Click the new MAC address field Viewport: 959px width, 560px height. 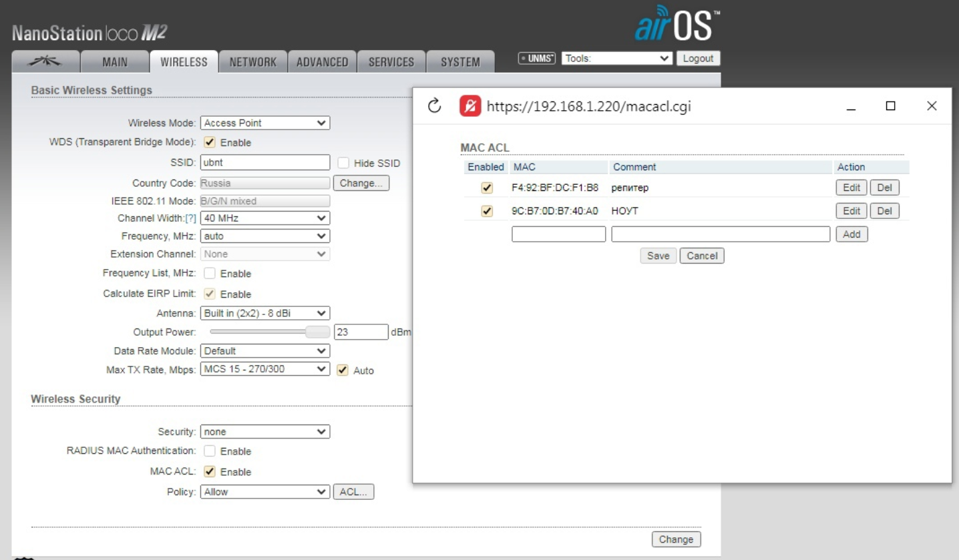pyautogui.click(x=559, y=234)
